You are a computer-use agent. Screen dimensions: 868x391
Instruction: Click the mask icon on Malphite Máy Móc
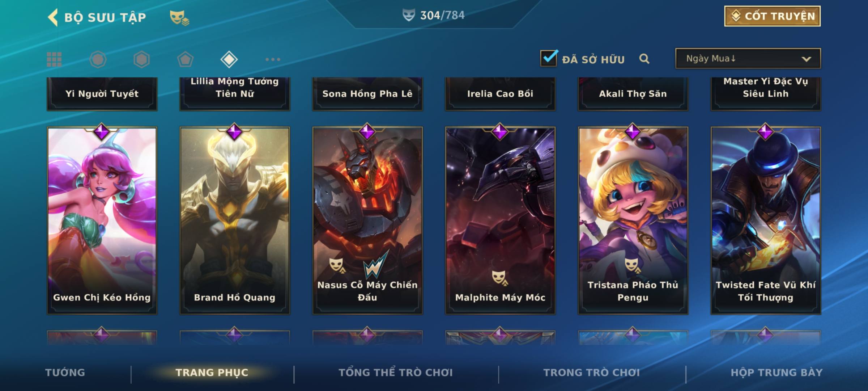click(500, 278)
